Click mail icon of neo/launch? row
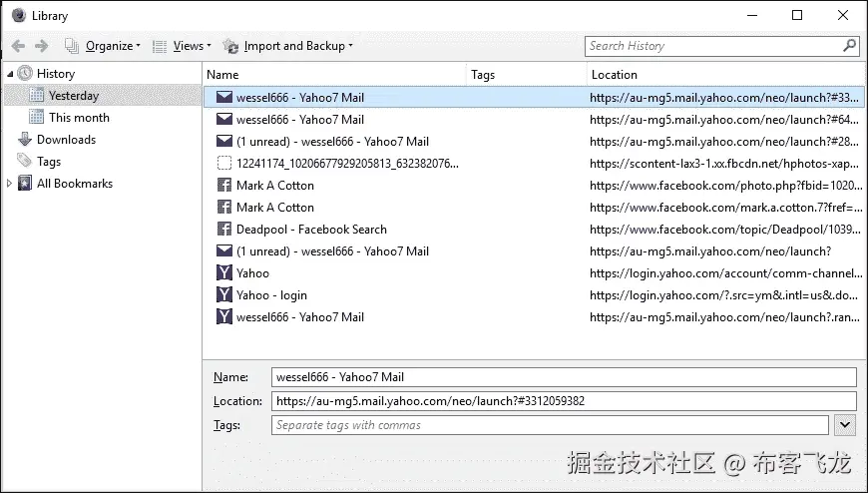 click(x=224, y=250)
